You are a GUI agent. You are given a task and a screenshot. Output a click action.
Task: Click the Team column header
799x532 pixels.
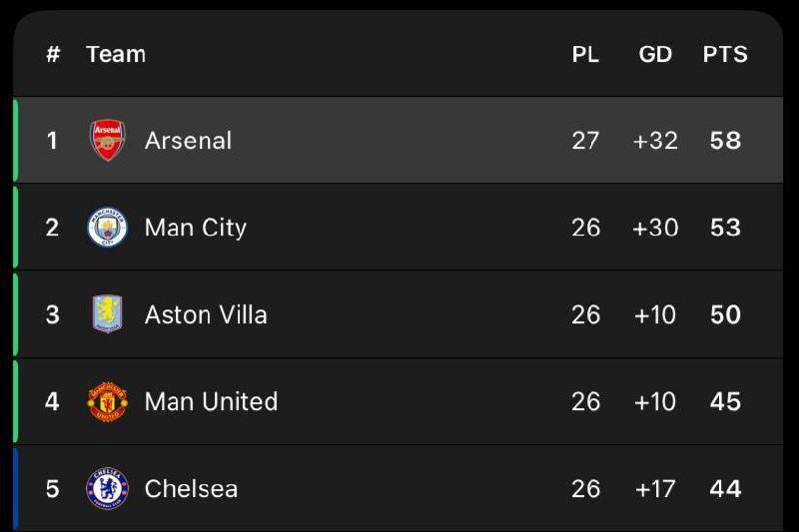(116, 55)
